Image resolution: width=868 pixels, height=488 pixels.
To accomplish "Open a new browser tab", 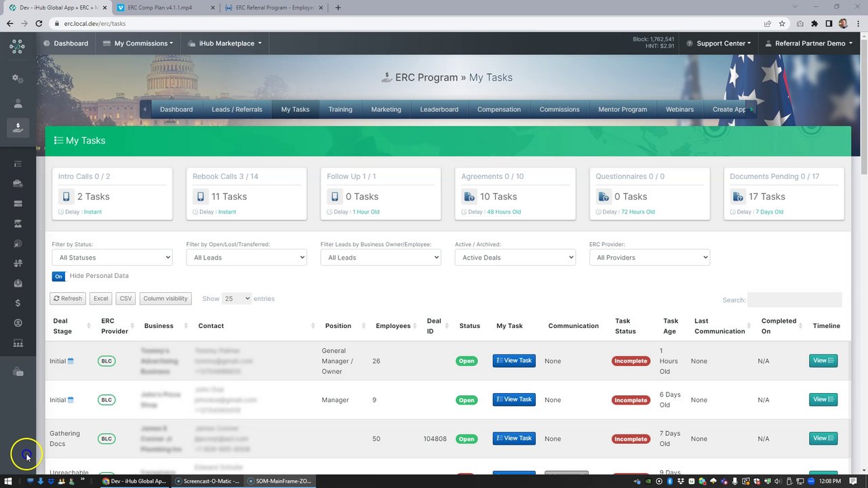I will coord(338,7).
